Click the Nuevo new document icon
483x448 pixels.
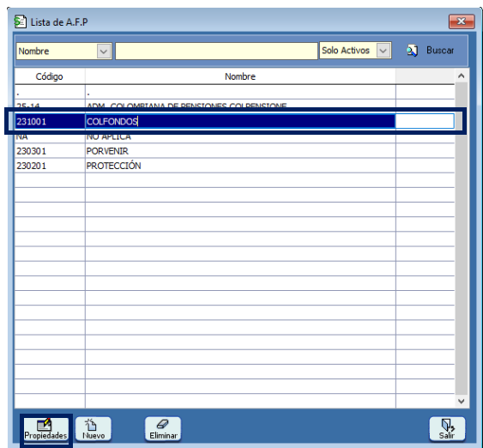click(x=91, y=424)
